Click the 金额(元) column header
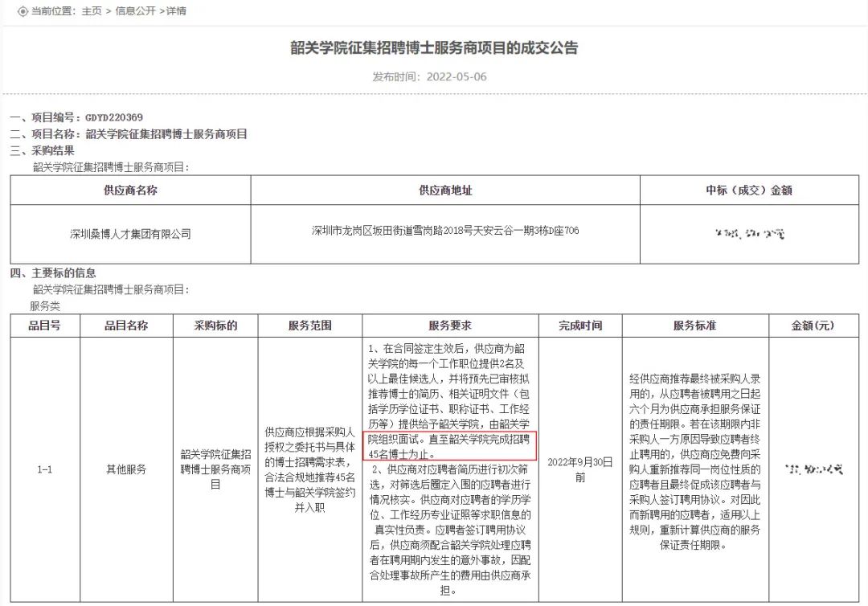Image resolution: width=868 pixels, height=606 pixels. coord(813,326)
